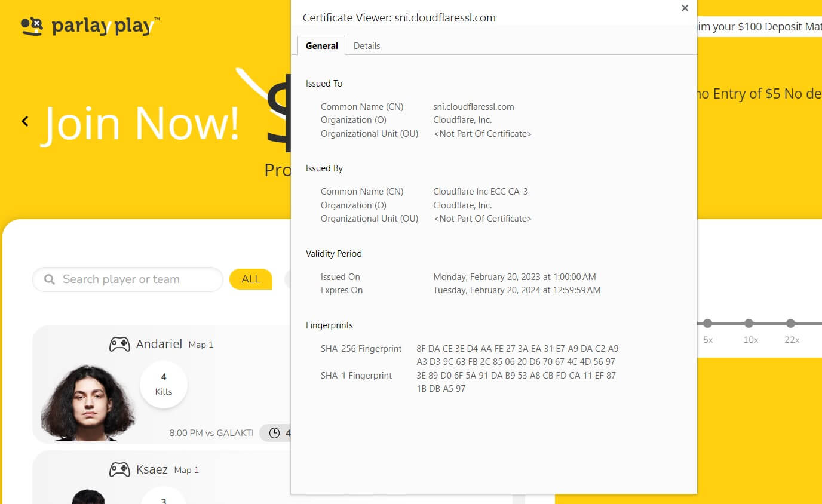
Task: Click the clock icon on Andariel's card
Action: pyautogui.click(x=274, y=433)
